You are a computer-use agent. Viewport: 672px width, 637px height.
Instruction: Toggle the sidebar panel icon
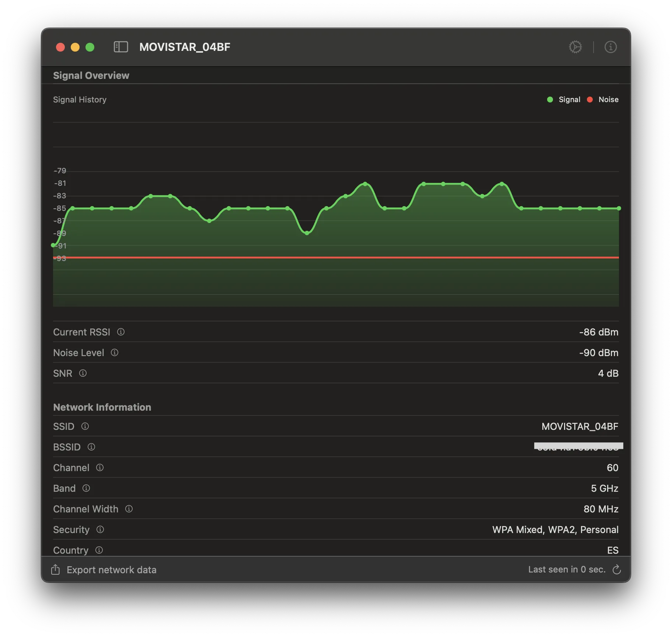pyautogui.click(x=121, y=47)
